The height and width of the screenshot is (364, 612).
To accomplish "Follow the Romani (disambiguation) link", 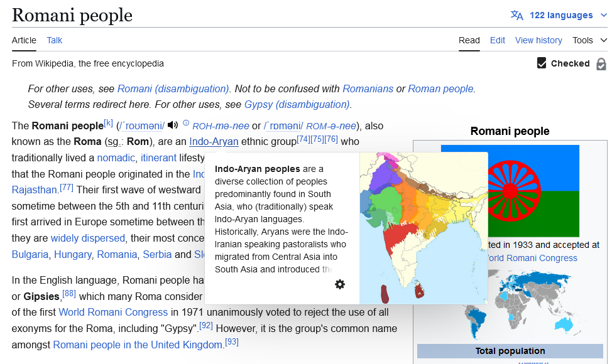I will point(173,89).
